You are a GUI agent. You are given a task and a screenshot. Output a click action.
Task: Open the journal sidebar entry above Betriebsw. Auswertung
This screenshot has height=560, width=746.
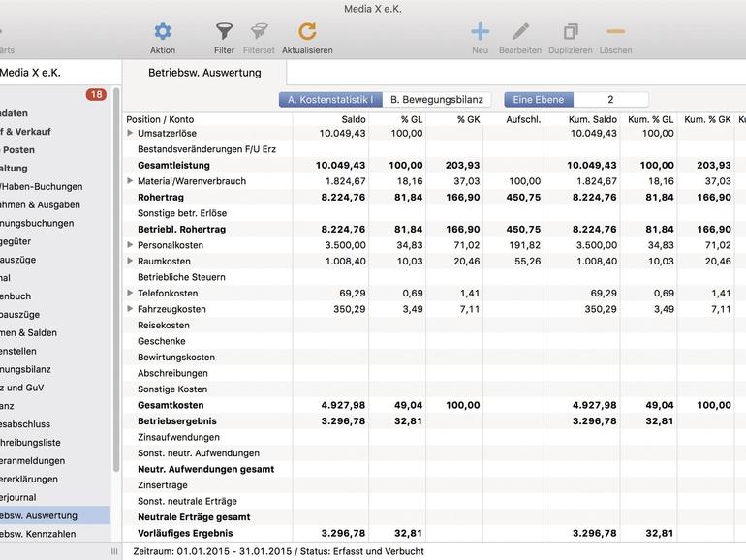coord(18,497)
